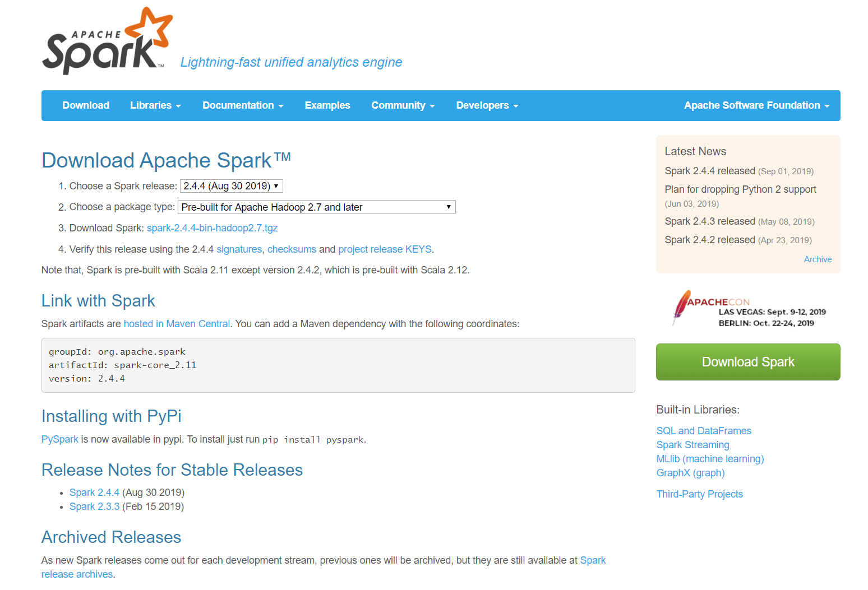Open the MLlib (machine learning) library link
868x590 pixels.
point(710,459)
